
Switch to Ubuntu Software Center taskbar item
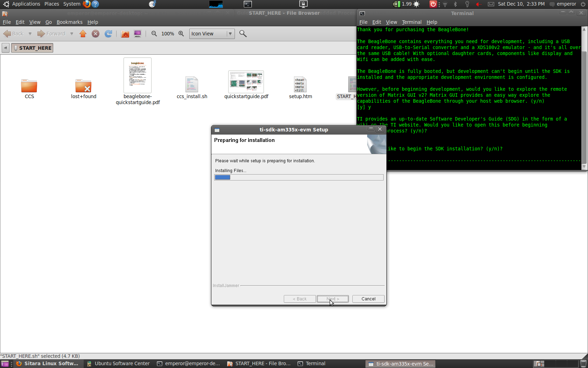click(118, 364)
